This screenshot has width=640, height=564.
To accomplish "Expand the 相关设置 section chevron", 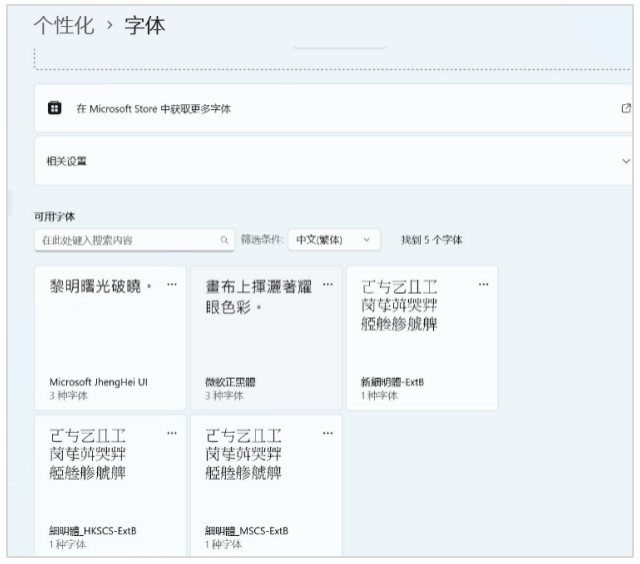I will click(626, 161).
